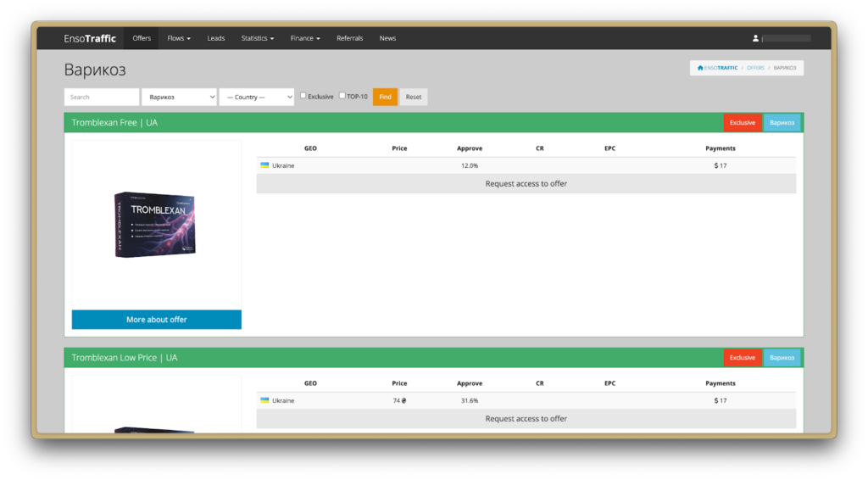Open the Referrals page

349,38
